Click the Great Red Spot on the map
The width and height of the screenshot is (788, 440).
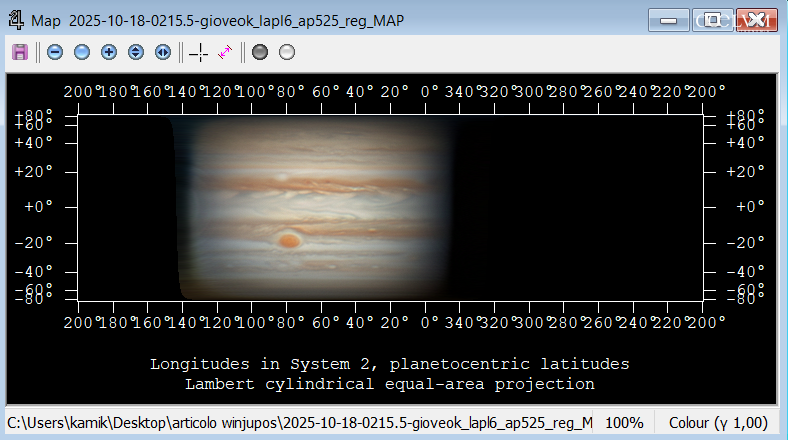(x=289, y=240)
